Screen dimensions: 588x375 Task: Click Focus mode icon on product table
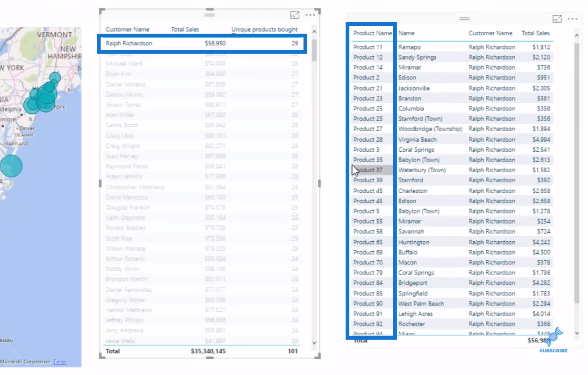(557, 19)
